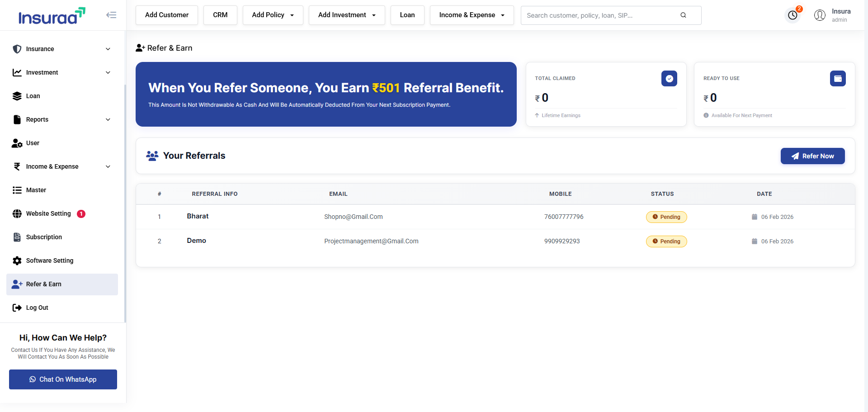The image size is (868, 412).
Task: Click the rupee Income & Expense icon
Action: 17,166
